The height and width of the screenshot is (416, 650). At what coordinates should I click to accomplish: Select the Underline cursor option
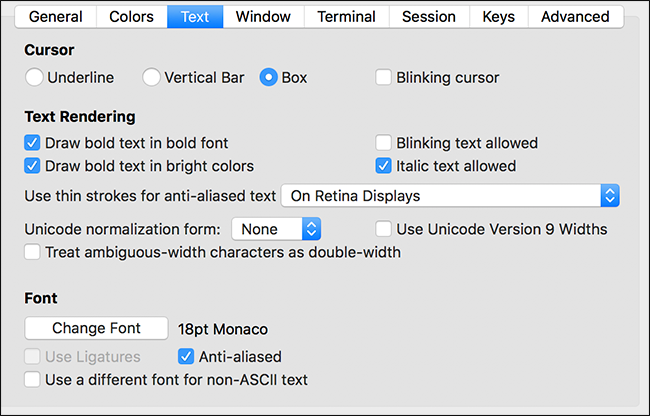pyautogui.click(x=35, y=77)
